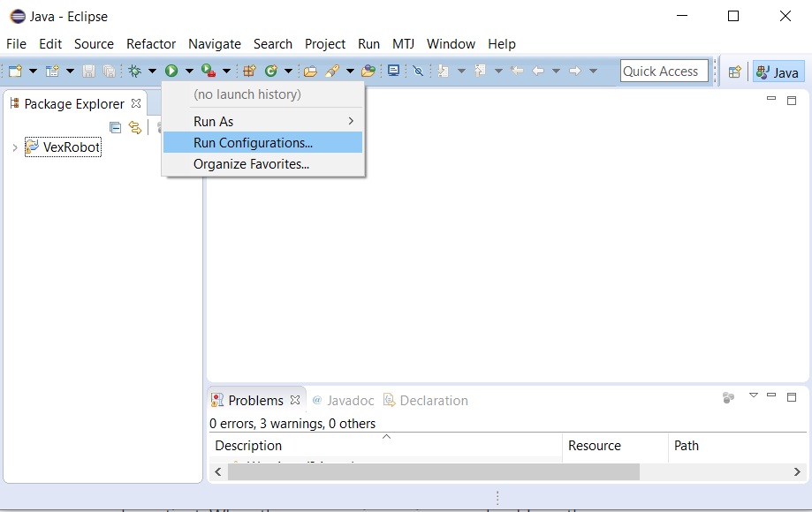Viewport: 812px width, 512px height.
Task: Click the New Java Package icon
Action: [x=249, y=71]
